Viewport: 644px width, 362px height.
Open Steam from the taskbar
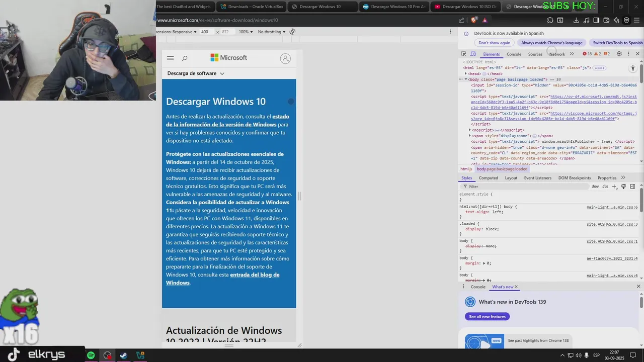pyautogui.click(x=123, y=355)
